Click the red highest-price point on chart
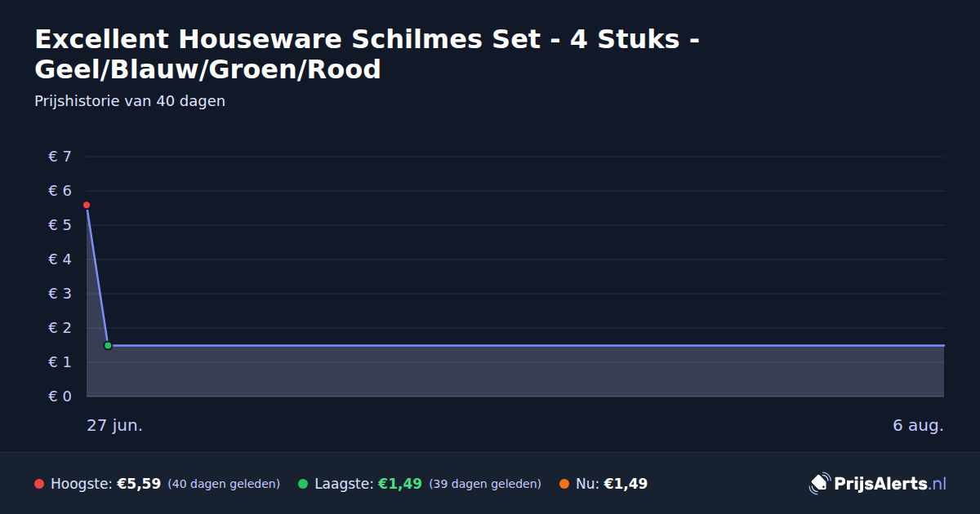The image size is (980, 514). pyautogui.click(x=87, y=205)
